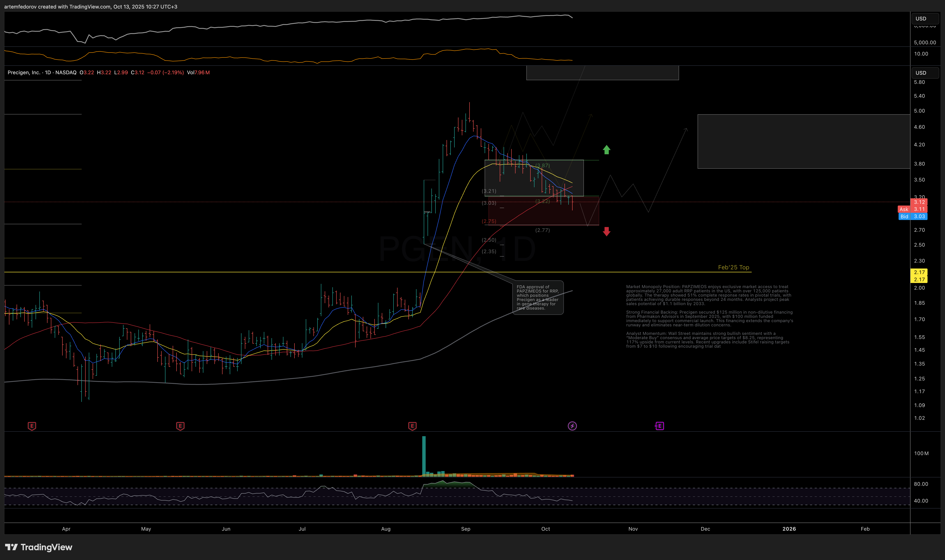Click the Bid 3.03 price label
The height and width of the screenshot is (560, 945).
913,217
